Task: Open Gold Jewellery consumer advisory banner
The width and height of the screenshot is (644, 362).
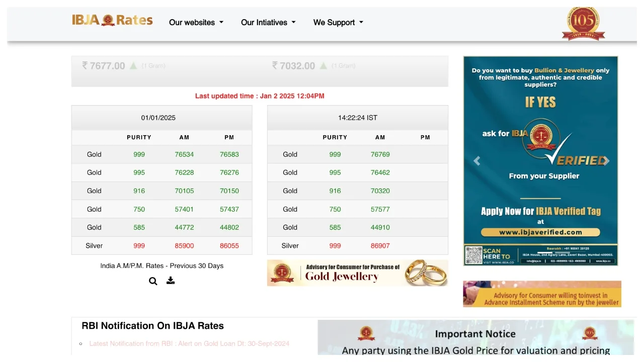Action: click(357, 273)
